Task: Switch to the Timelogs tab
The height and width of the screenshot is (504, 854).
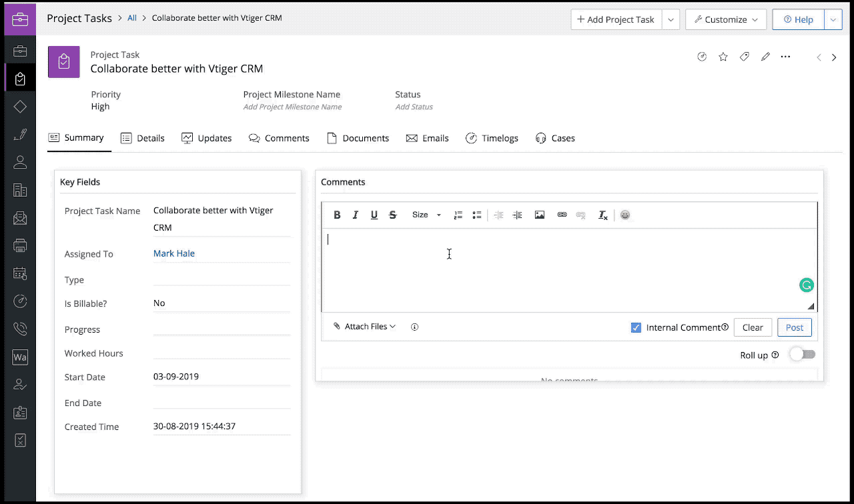Action: coord(492,138)
